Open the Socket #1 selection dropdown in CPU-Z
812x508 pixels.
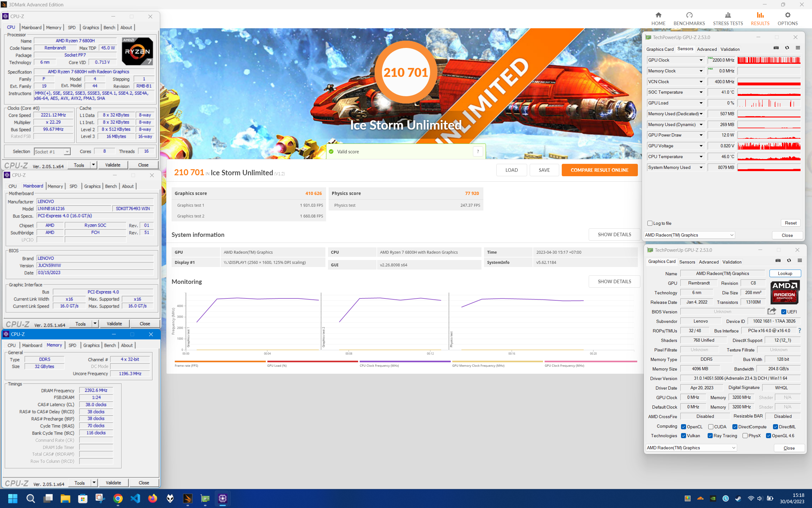(52, 151)
